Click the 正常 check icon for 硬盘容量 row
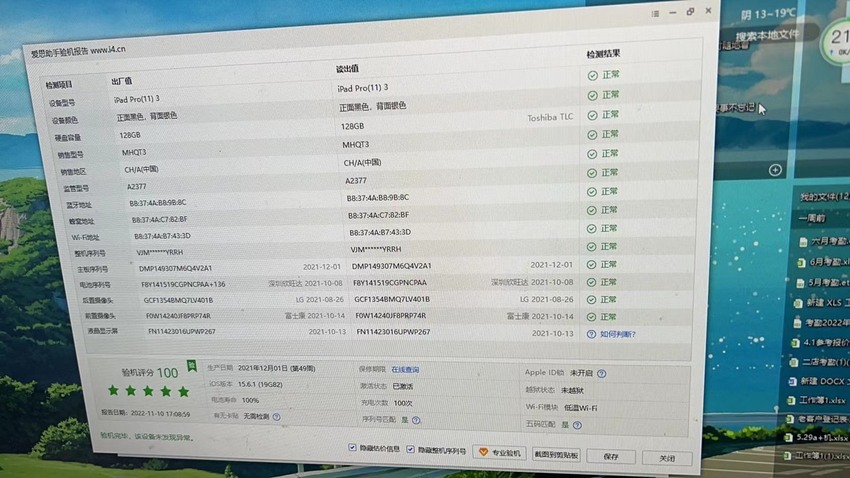 point(592,115)
